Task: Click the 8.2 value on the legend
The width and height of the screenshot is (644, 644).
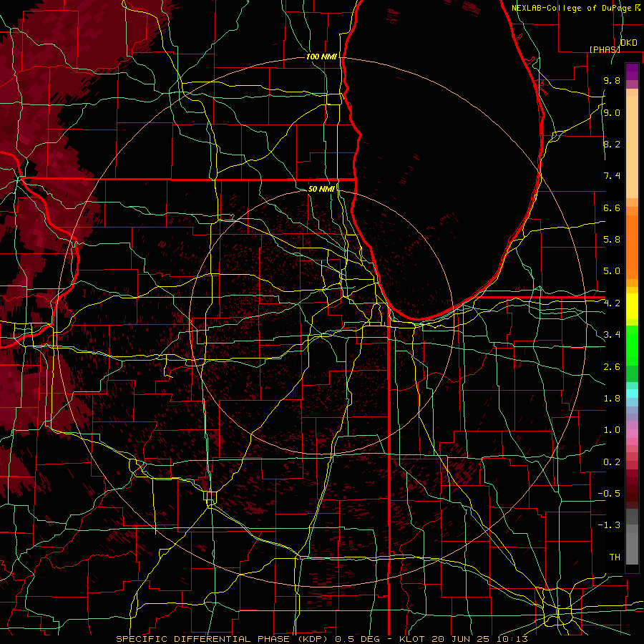Action: point(612,144)
